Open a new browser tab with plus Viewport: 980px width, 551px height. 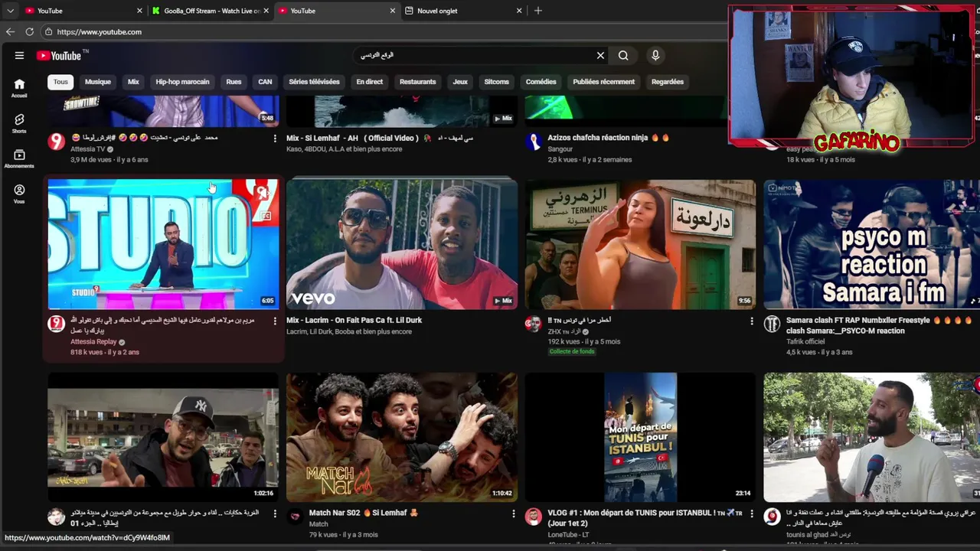point(538,11)
